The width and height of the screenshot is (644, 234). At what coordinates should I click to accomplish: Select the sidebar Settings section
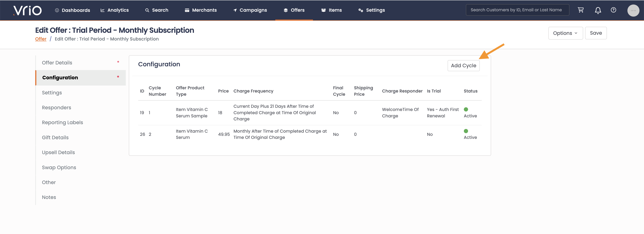coord(81,93)
